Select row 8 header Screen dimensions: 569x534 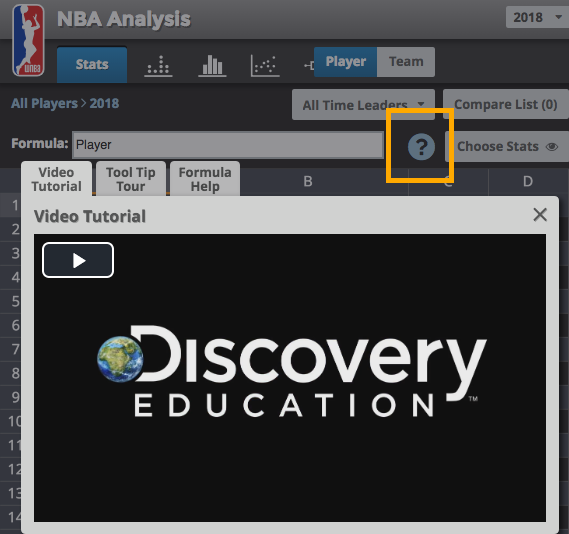tap(11, 373)
